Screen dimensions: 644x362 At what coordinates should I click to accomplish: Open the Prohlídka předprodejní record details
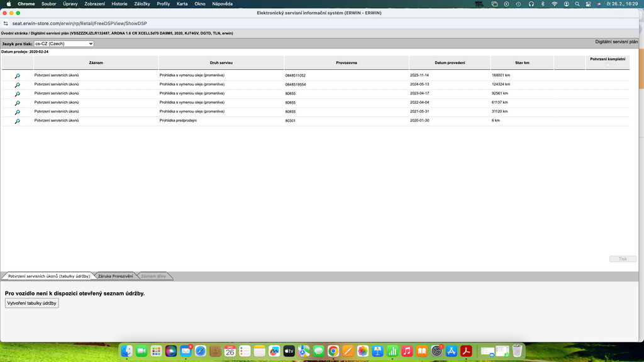18,121
